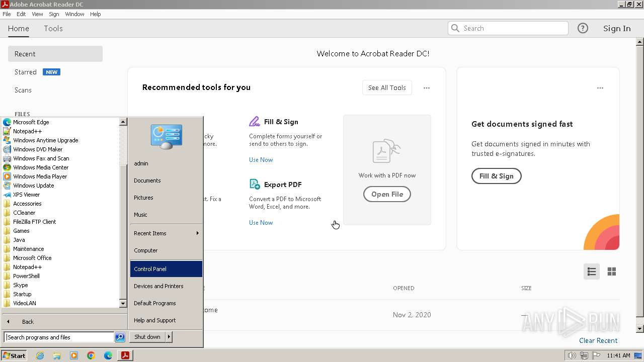Expand the Accessories folder
This screenshot has width=644, height=362.
tap(27, 204)
